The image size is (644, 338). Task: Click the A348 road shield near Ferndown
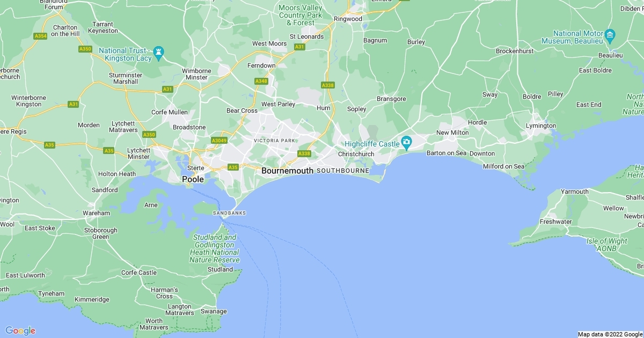pyautogui.click(x=261, y=81)
